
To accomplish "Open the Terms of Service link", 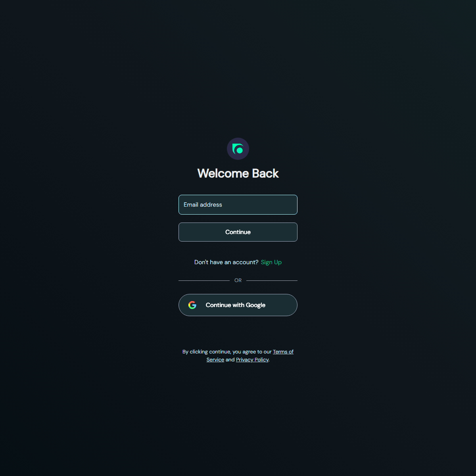I will (x=283, y=352).
